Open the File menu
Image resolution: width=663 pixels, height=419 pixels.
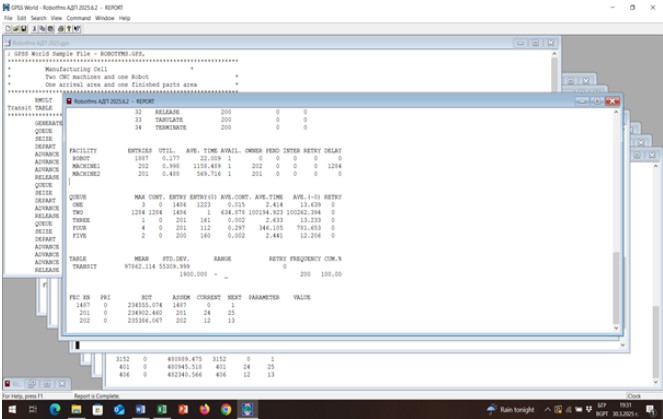(x=9, y=18)
